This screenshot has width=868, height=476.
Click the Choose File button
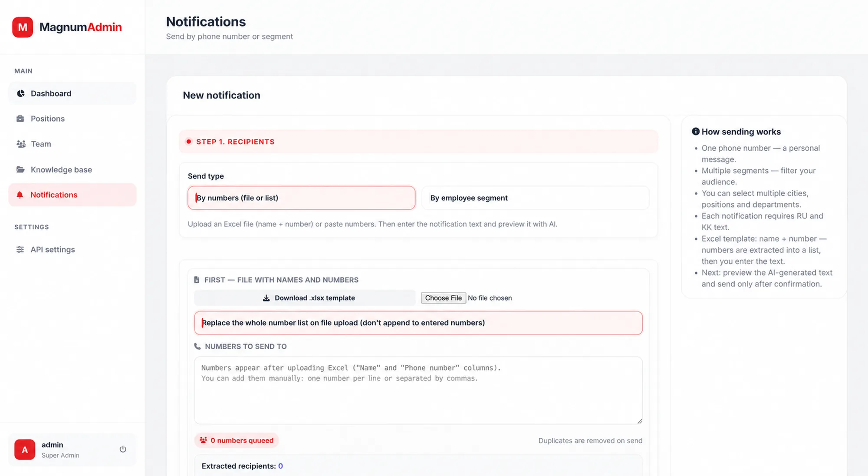(443, 298)
